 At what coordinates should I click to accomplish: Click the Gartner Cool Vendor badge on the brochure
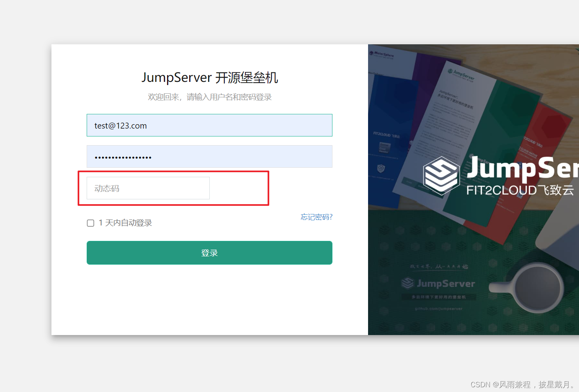point(385,148)
